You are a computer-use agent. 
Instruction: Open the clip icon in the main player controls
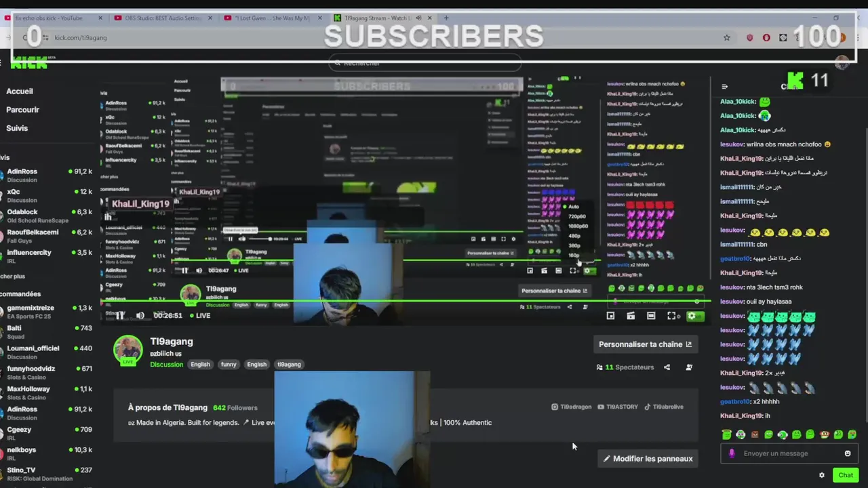631,316
